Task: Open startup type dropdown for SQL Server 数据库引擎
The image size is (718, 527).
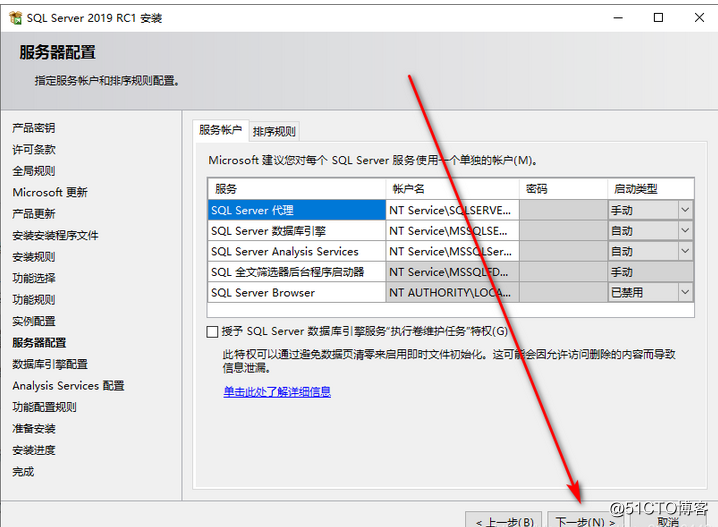Action: pos(685,231)
